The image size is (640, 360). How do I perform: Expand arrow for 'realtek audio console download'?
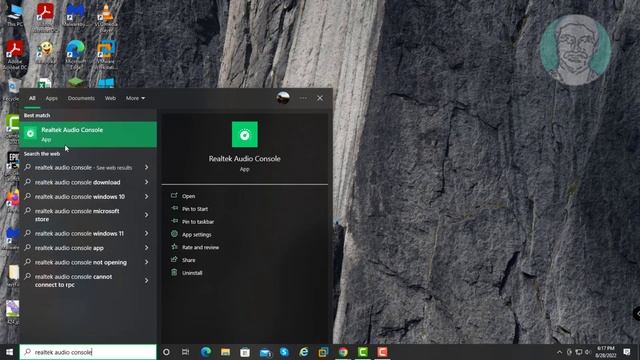coord(147,182)
